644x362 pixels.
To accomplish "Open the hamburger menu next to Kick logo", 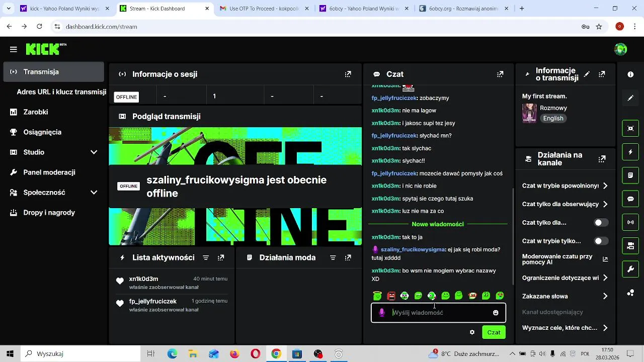I will (x=14, y=49).
